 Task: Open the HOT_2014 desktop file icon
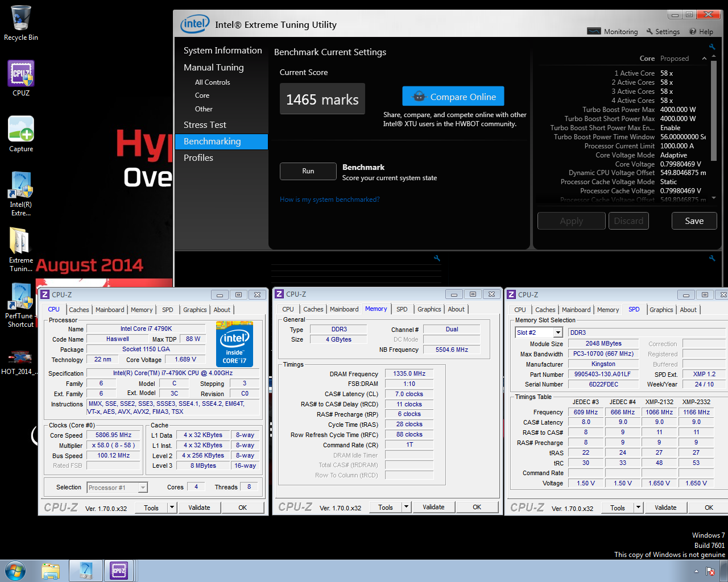(20, 362)
